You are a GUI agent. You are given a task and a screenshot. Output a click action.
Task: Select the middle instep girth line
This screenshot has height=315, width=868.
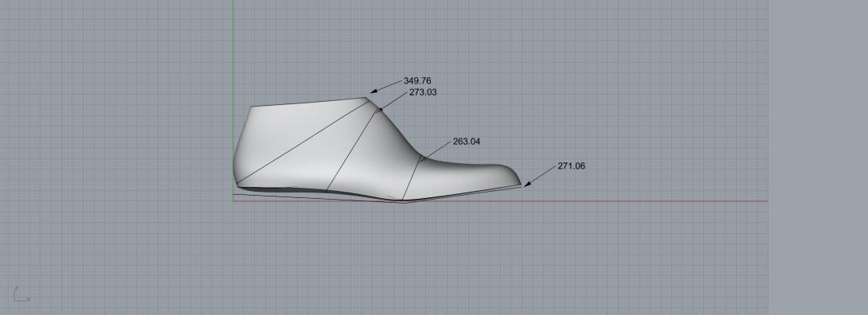point(353,150)
